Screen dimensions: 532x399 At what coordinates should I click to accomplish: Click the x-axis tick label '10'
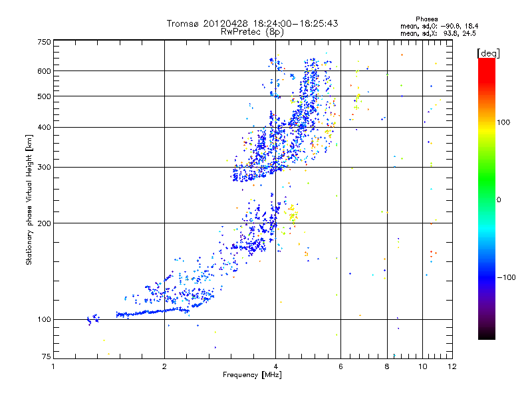[x=423, y=366]
